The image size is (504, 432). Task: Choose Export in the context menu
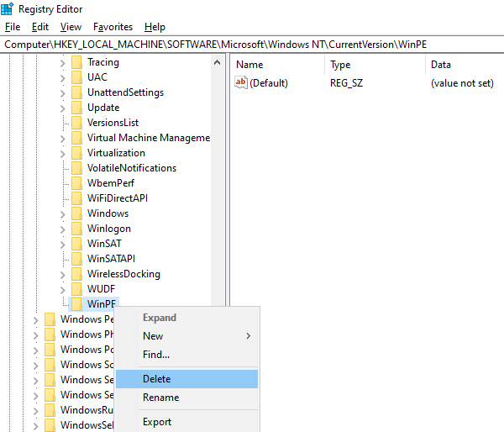[x=186, y=422]
